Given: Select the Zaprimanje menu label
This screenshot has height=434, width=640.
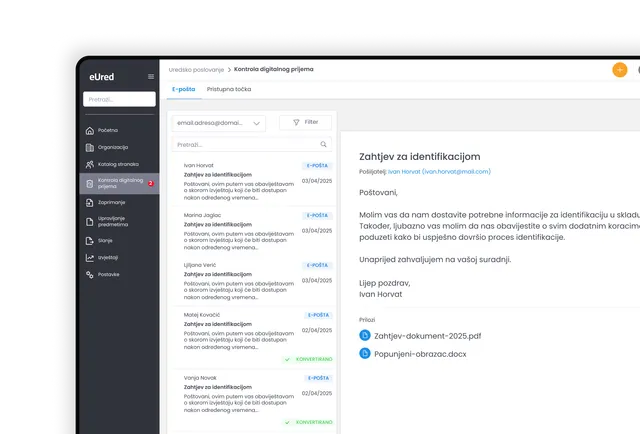Looking at the screenshot, I should (111, 203).
